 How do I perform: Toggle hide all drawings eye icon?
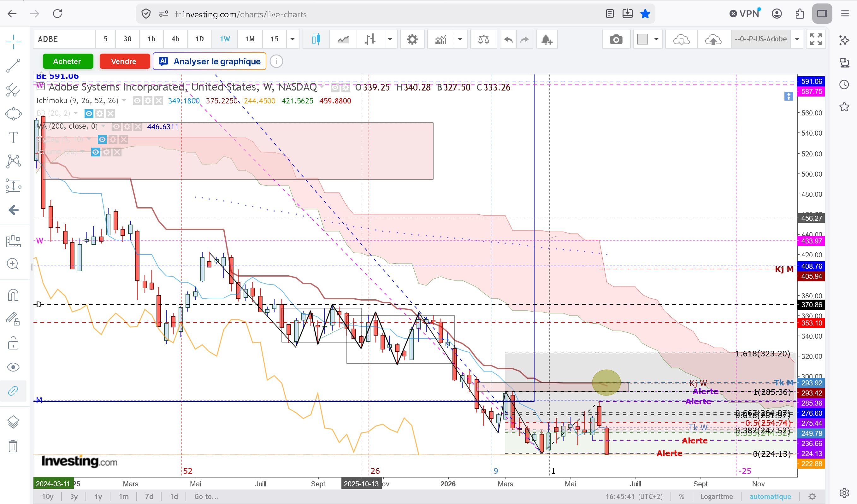click(13, 367)
